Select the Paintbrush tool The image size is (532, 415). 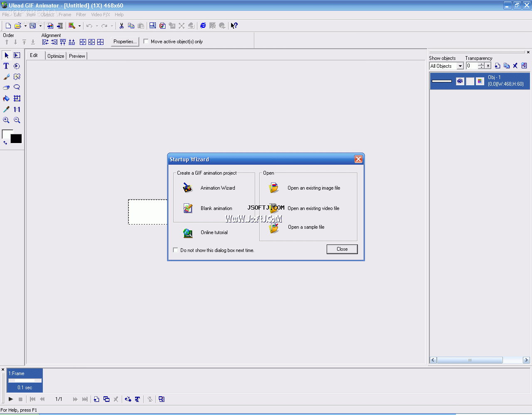tap(6, 77)
